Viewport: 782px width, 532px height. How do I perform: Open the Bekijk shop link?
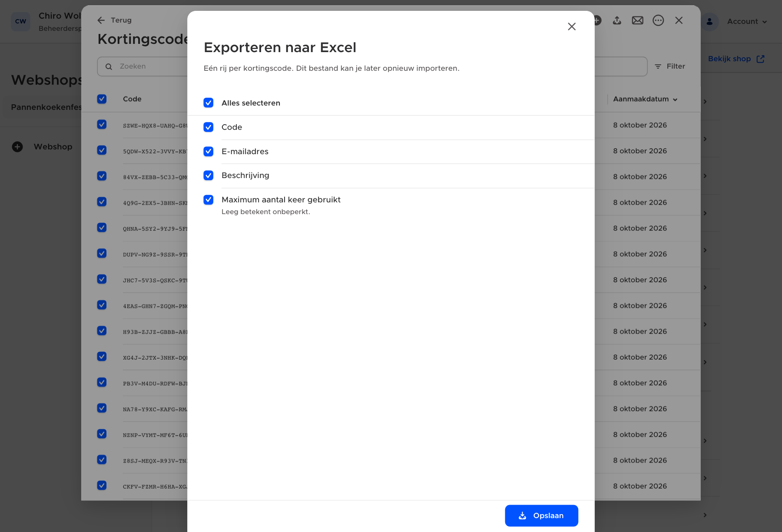(736, 59)
